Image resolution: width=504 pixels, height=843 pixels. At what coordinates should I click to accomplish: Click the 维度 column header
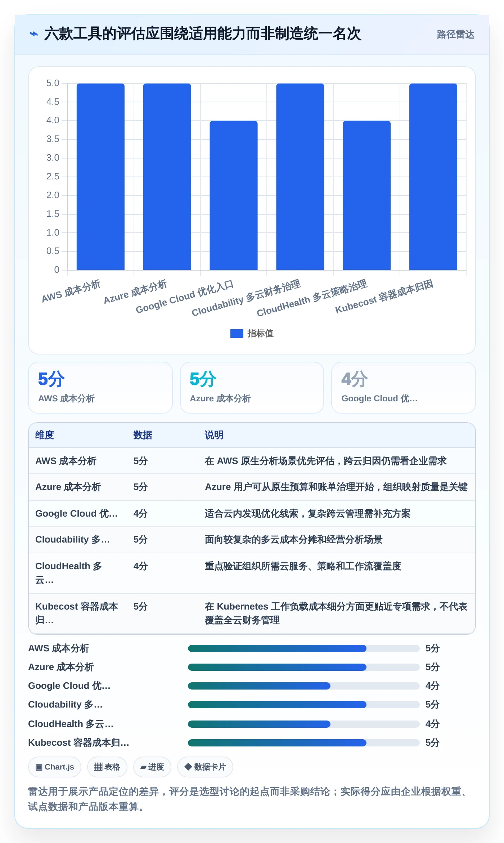(x=45, y=435)
